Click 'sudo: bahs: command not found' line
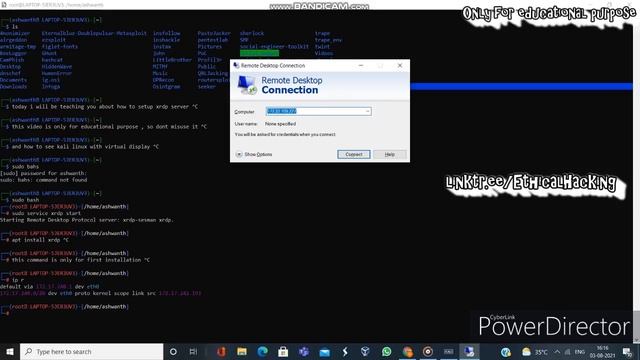 tap(44, 180)
